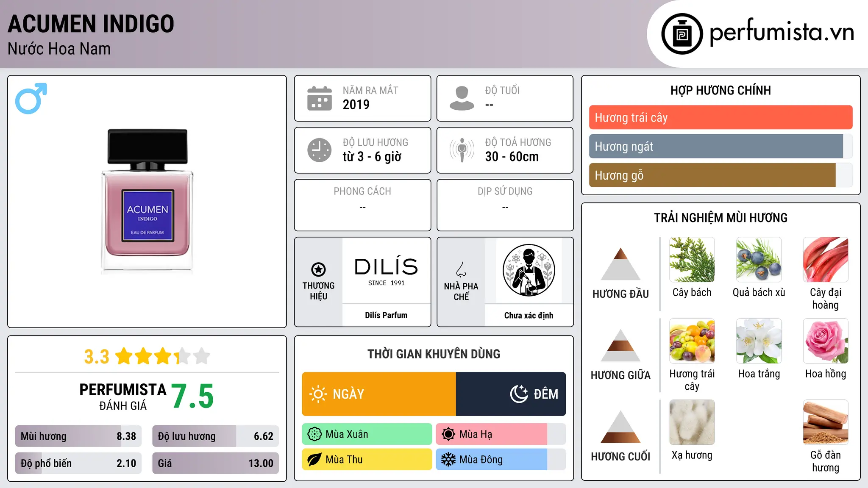This screenshot has height=488, width=868.
Task: Click the blue-gray Hương ngát accord bar
Action: pos(721,146)
